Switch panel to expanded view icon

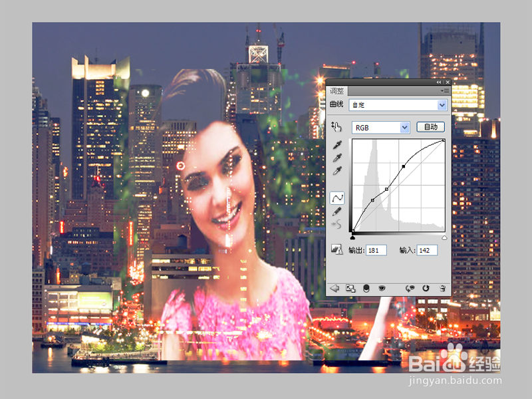(350, 289)
